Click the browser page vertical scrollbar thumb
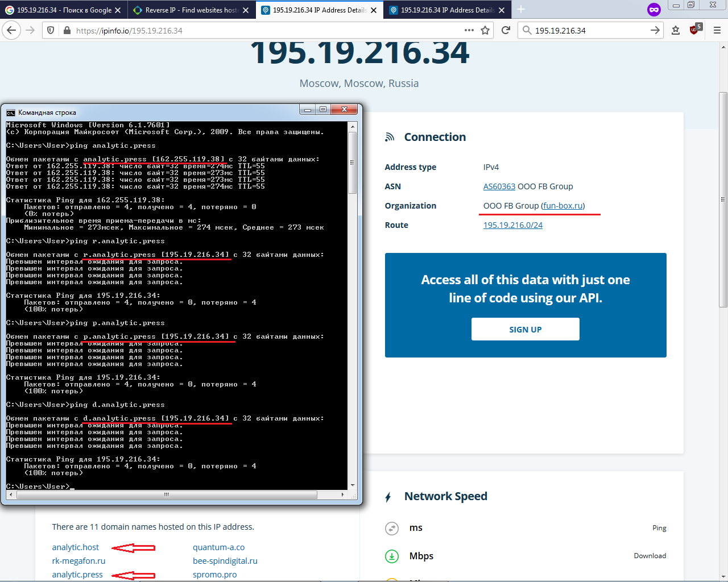The image size is (728, 582). 723,199
